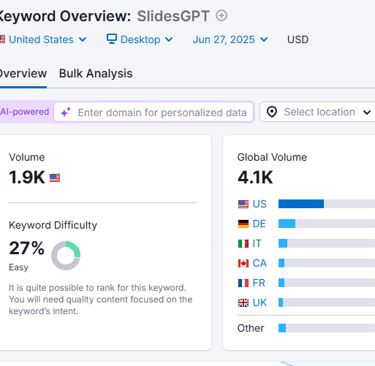Click the US flag beside 1.9K volume
375x366 pixels.
pyautogui.click(x=55, y=178)
